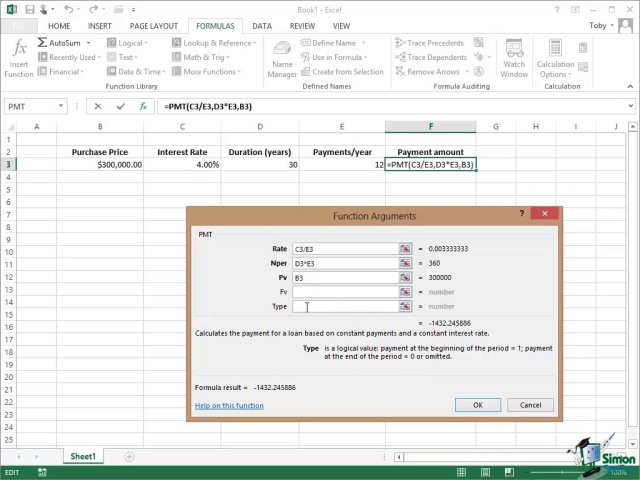Click the Trace Precedents tool
The width and height of the screenshot is (640, 480).
[x=429, y=43]
